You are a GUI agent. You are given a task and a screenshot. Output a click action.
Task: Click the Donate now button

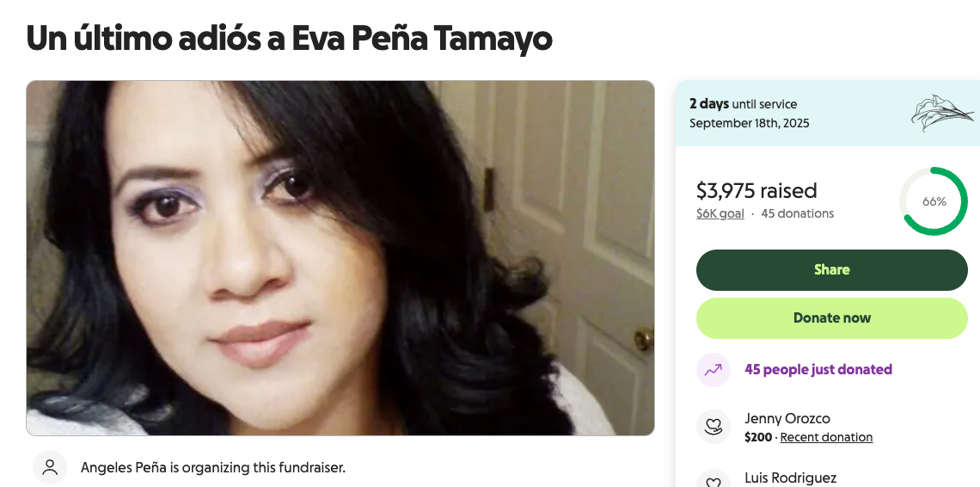(x=832, y=318)
